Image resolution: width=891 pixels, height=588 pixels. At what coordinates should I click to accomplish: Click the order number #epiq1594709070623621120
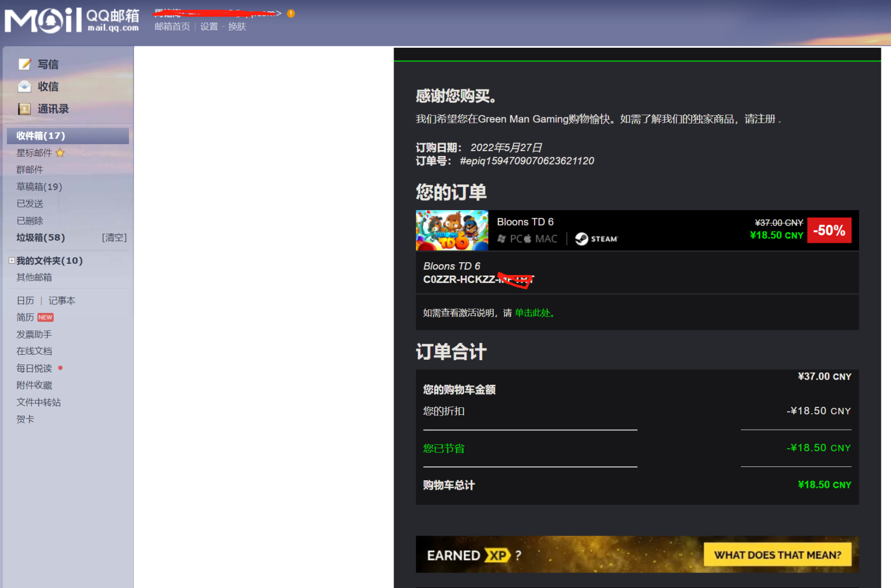[527, 161]
